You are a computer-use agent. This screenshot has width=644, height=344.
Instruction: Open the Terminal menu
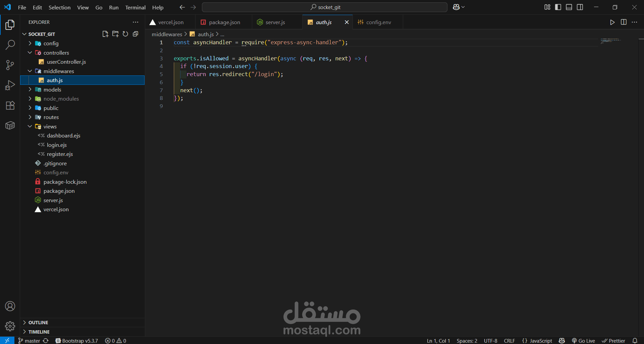[x=136, y=7]
